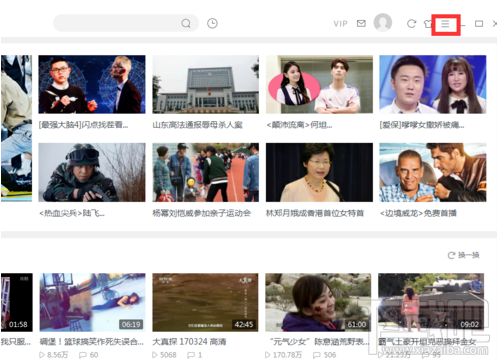Image resolution: width=497 pixels, height=360 pixels.
Task: Click the title 篮球搞笑作死失误合
Action: point(92,342)
